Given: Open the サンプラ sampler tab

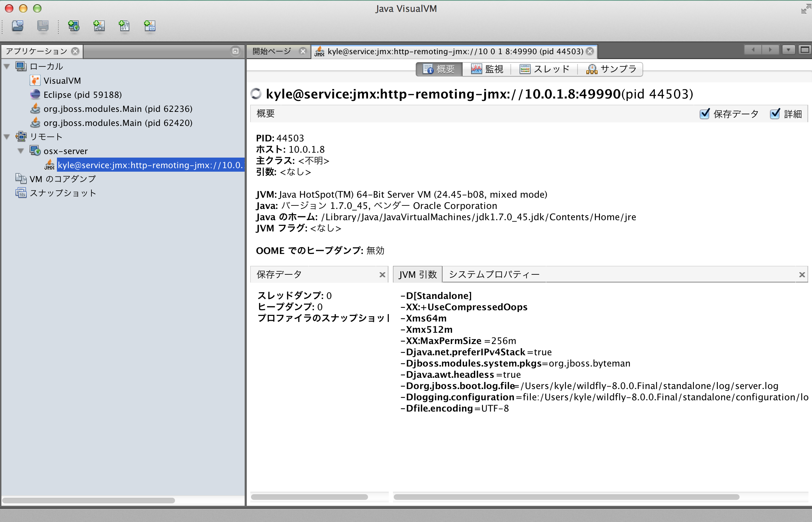Looking at the screenshot, I should tap(611, 69).
